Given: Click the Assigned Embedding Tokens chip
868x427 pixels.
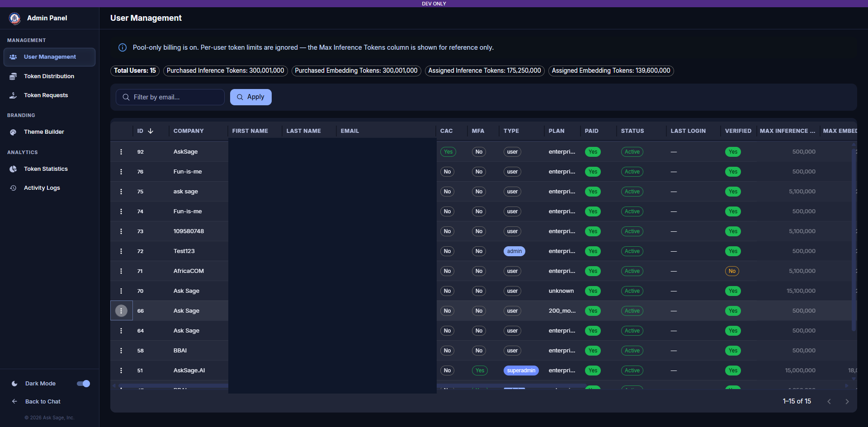Looking at the screenshot, I should click(x=611, y=71).
